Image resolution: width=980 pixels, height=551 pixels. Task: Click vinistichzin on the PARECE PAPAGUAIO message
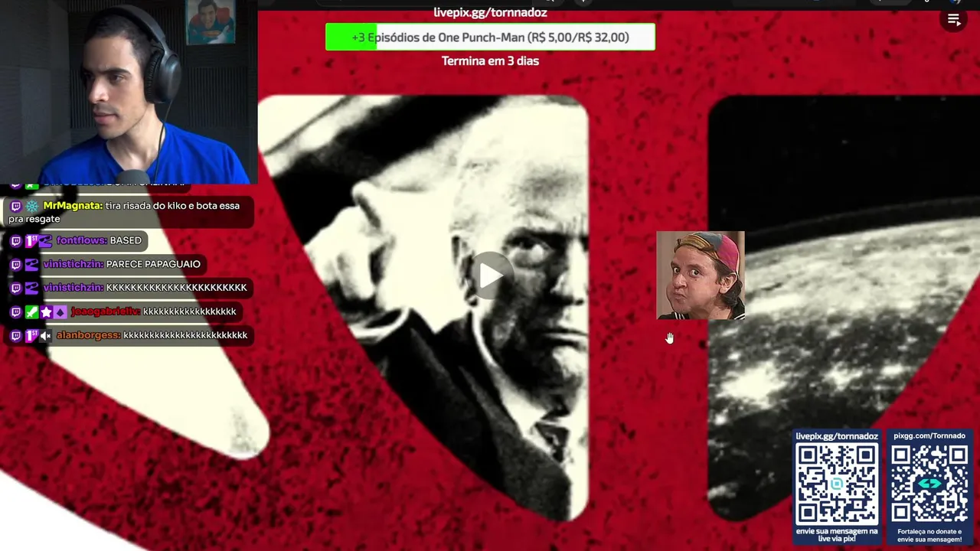point(73,264)
